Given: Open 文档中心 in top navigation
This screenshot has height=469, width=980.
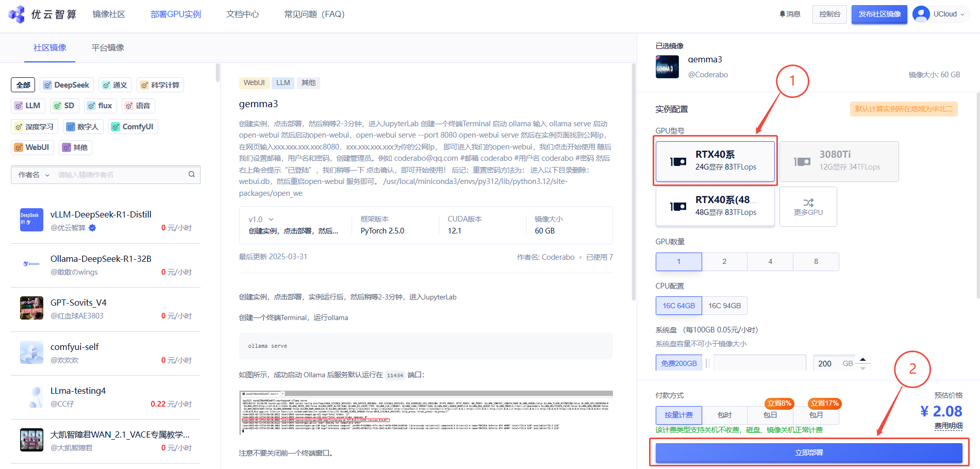Looking at the screenshot, I should pos(242,14).
